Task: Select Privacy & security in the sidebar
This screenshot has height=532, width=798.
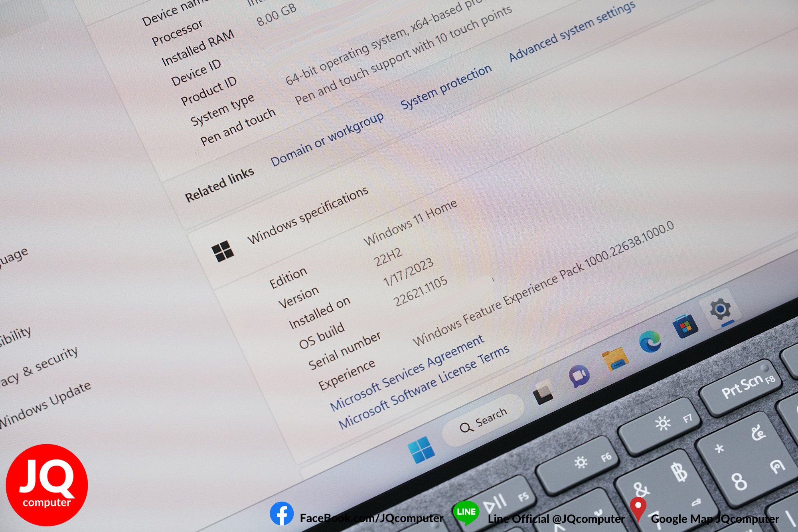Action: [x=38, y=367]
